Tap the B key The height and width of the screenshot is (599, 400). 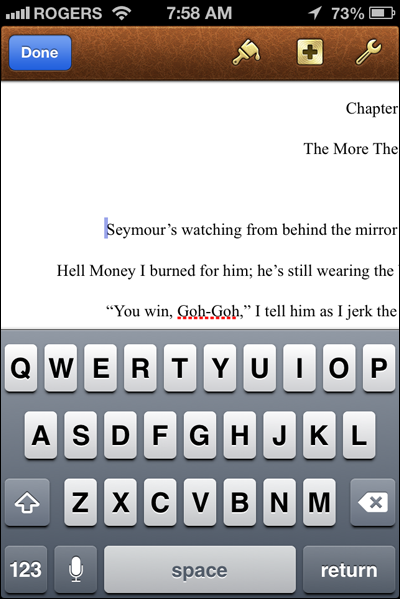pos(240,502)
